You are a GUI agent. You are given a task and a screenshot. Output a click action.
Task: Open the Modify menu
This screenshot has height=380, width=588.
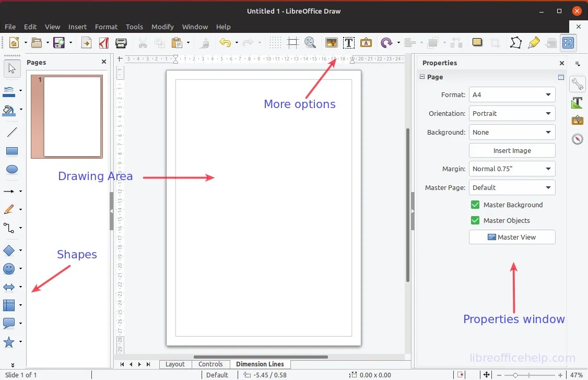click(162, 27)
